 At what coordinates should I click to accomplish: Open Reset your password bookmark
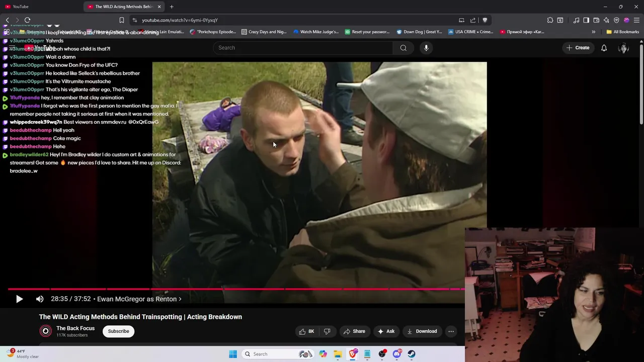click(367, 32)
